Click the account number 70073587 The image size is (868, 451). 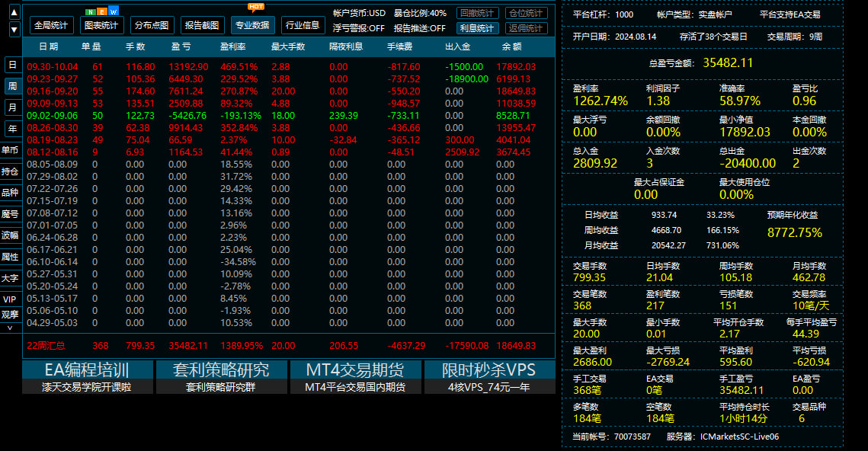tap(633, 437)
